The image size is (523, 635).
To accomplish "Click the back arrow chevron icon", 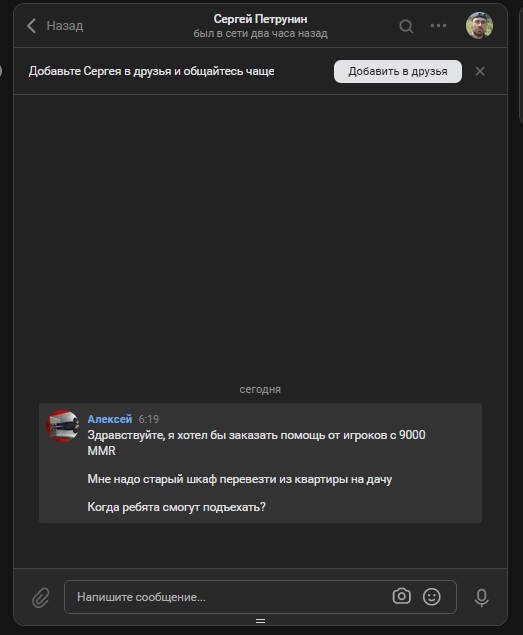I will 32,26.
